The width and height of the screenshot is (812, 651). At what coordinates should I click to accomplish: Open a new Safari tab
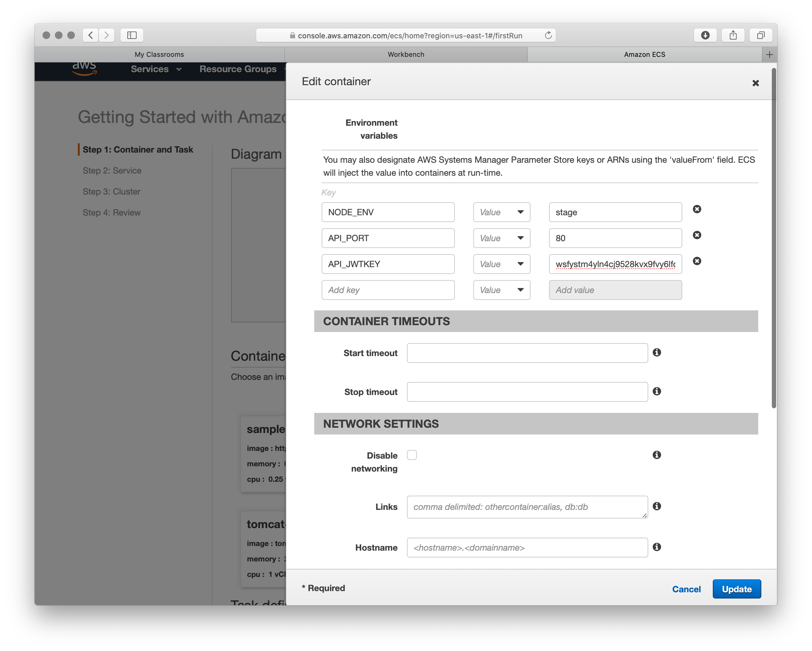click(x=769, y=55)
